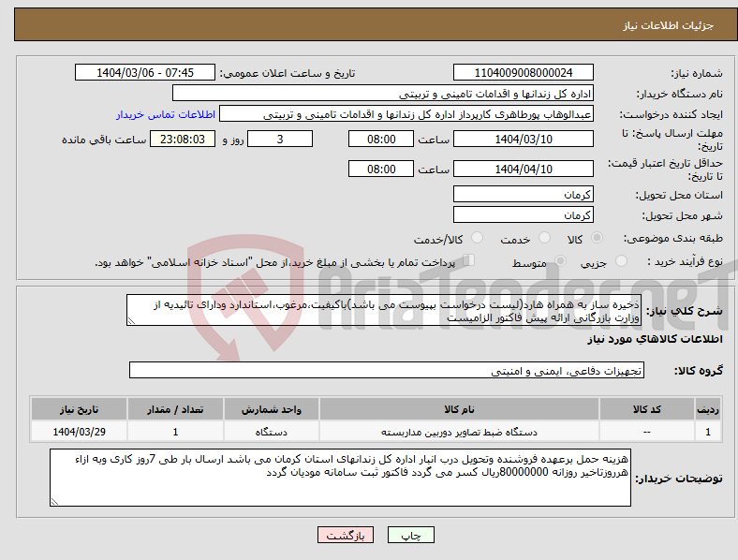The width and height of the screenshot is (738, 560).
Task: Click response deadline date 1404/03/10
Action: 523,139
